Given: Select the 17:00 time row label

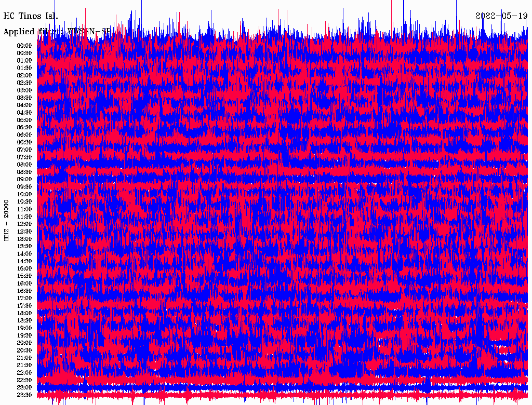Looking at the screenshot, I should (x=24, y=298).
